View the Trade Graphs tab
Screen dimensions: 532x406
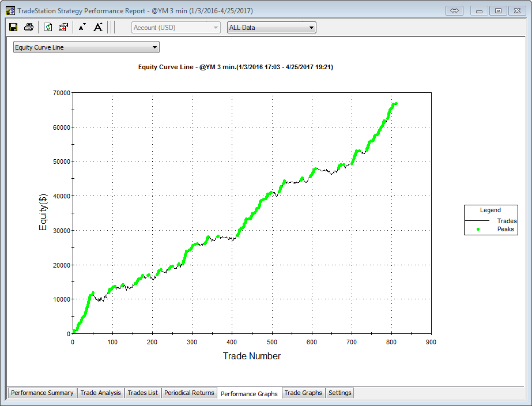pos(303,393)
